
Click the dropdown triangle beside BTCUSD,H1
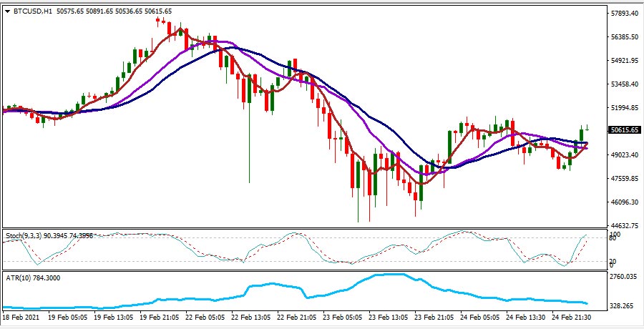point(7,11)
